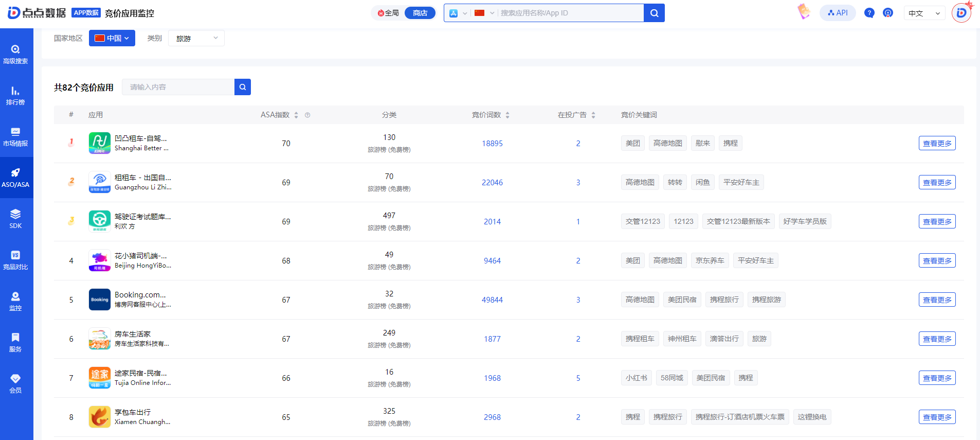Switch to the 商店 toggle option
The width and height of the screenshot is (980, 440).
point(420,13)
